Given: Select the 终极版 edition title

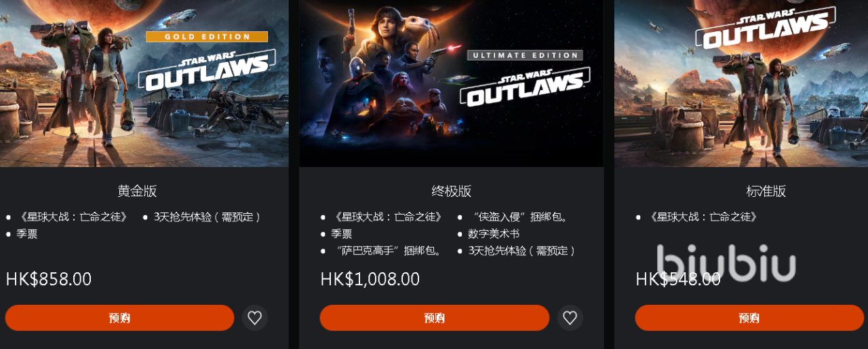Looking at the screenshot, I should [452, 191].
